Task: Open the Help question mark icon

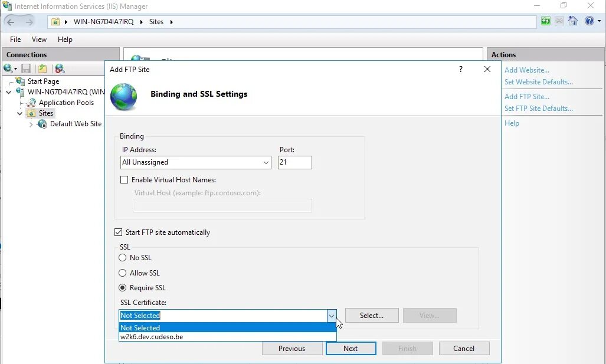Action: pyautogui.click(x=589, y=21)
